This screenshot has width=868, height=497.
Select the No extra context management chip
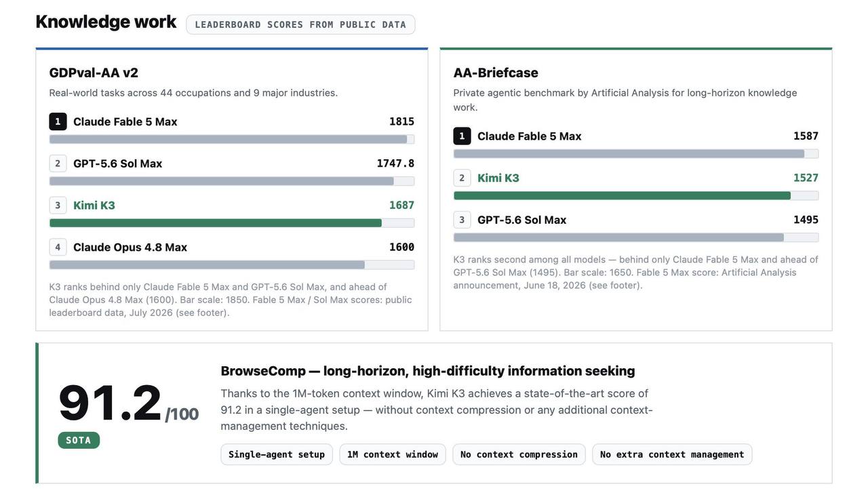click(x=672, y=454)
